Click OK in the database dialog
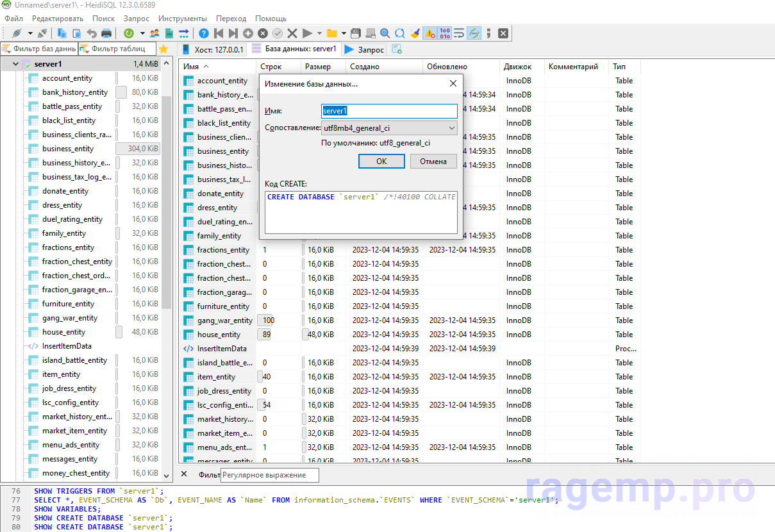The height and width of the screenshot is (532, 775). pos(381,162)
